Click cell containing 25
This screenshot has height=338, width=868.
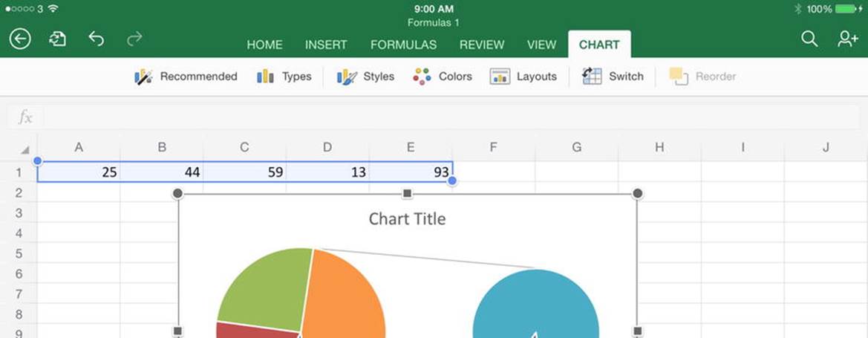(x=79, y=172)
